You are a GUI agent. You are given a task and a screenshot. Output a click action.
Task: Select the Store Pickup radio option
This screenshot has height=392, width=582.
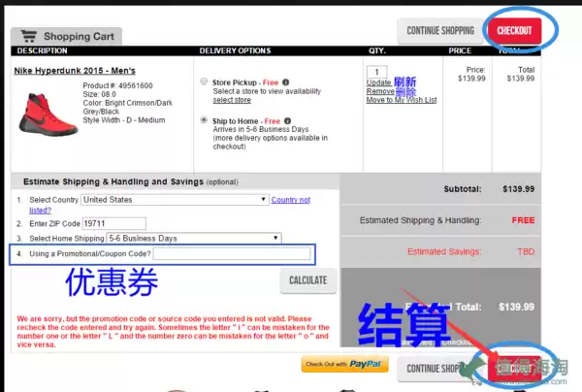point(204,82)
